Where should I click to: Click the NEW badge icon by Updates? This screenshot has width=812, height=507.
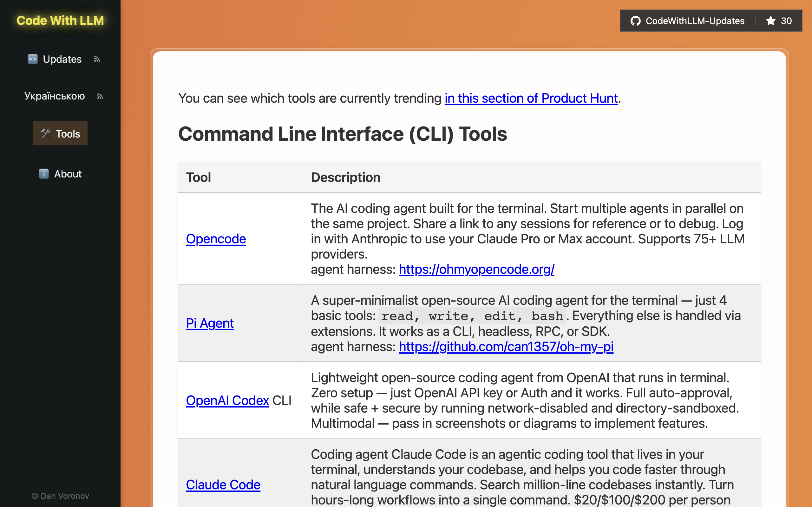[x=33, y=59]
